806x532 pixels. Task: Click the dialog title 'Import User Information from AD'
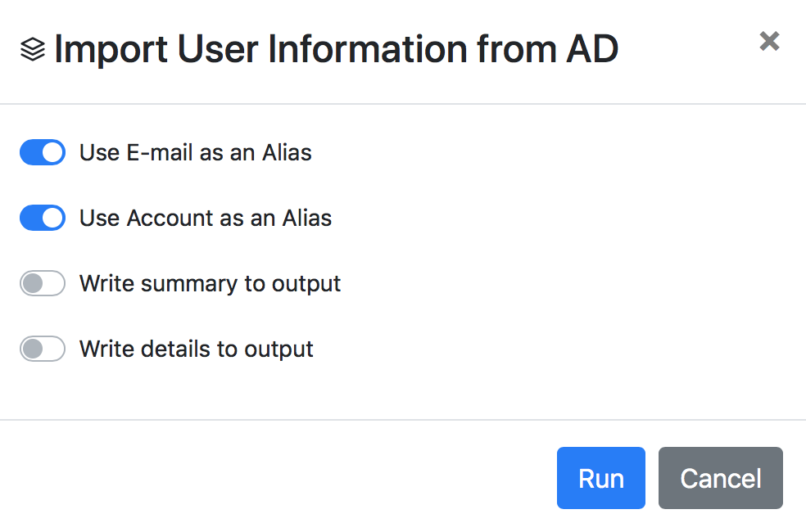tap(336, 50)
